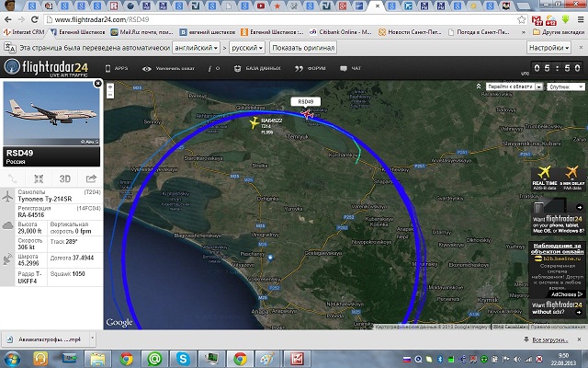Click the RA-64516 registration value
Image resolution: width=588 pixels, height=368 pixels.
[30, 214]
